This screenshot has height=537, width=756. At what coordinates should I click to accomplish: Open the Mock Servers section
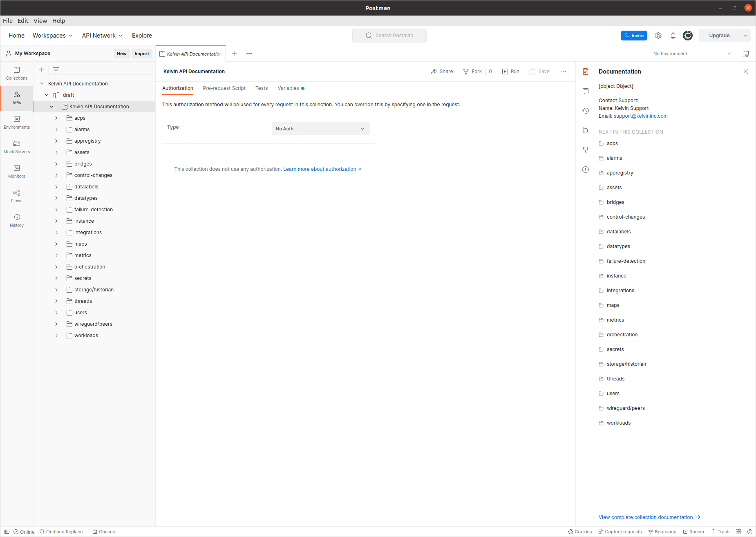(x=17, y=147)
